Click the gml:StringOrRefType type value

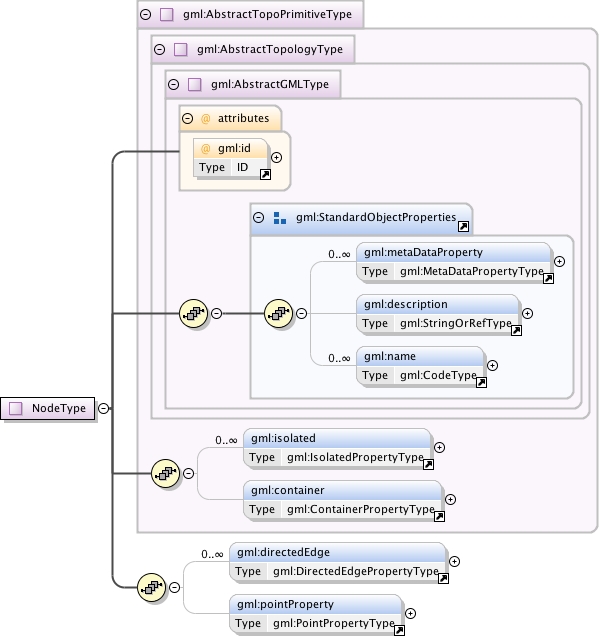[x=456, y=323]
